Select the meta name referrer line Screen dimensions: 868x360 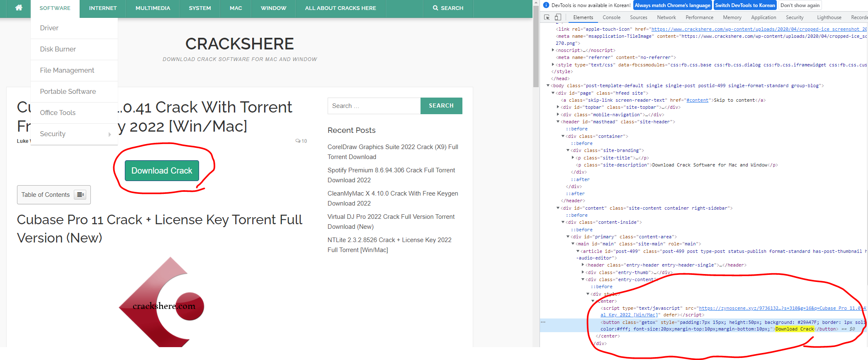pyautogui.click(x=616, y=57)
